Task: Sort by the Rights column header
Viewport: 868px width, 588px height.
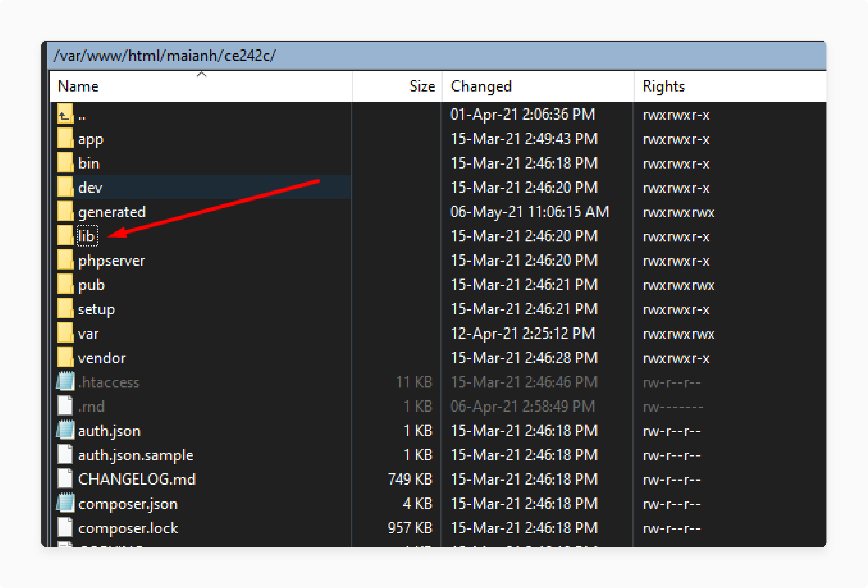Action: 730,86
